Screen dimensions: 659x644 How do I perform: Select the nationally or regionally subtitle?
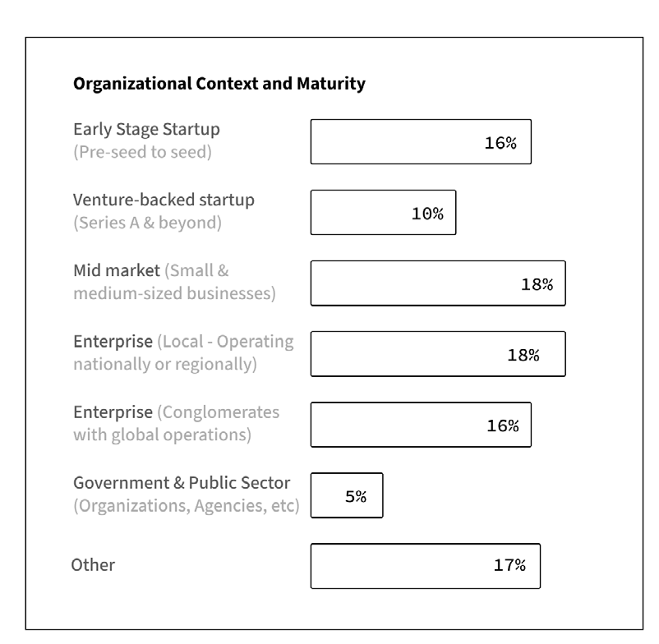pos(164,364)
